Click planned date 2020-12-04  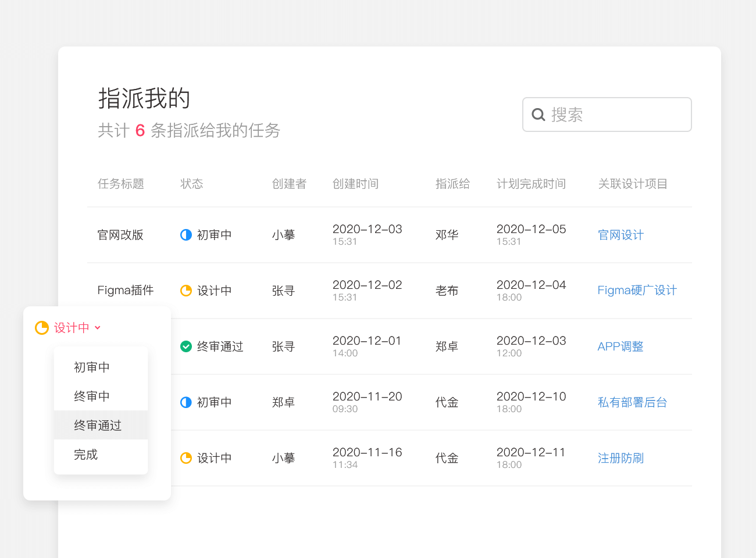(x=532, y=285)
